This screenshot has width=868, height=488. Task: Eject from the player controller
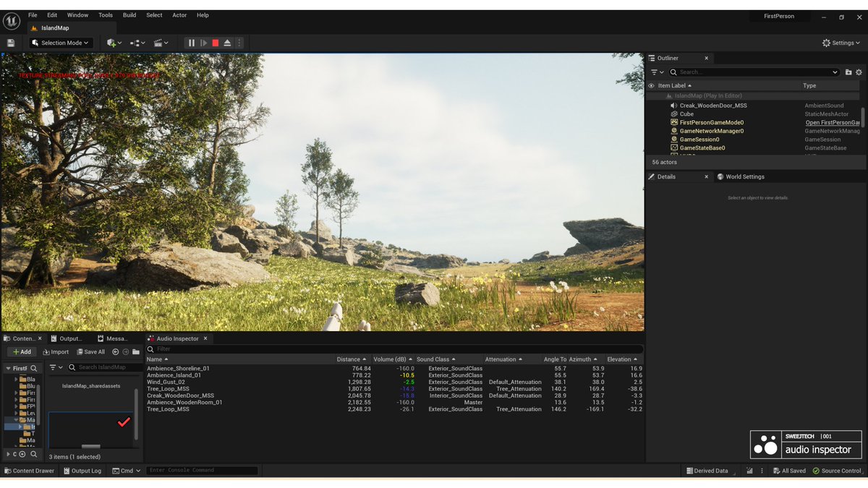(x=227, y=43)
